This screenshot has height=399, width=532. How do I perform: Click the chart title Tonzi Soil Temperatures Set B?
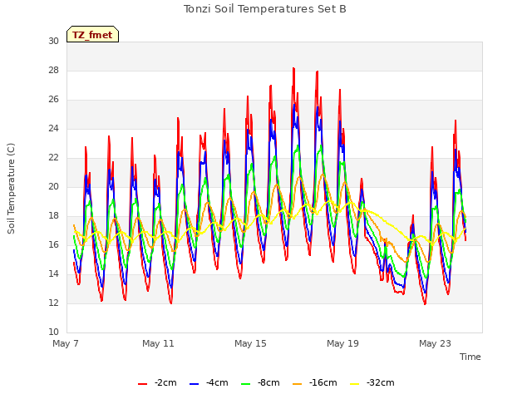[x=264, y=9]
